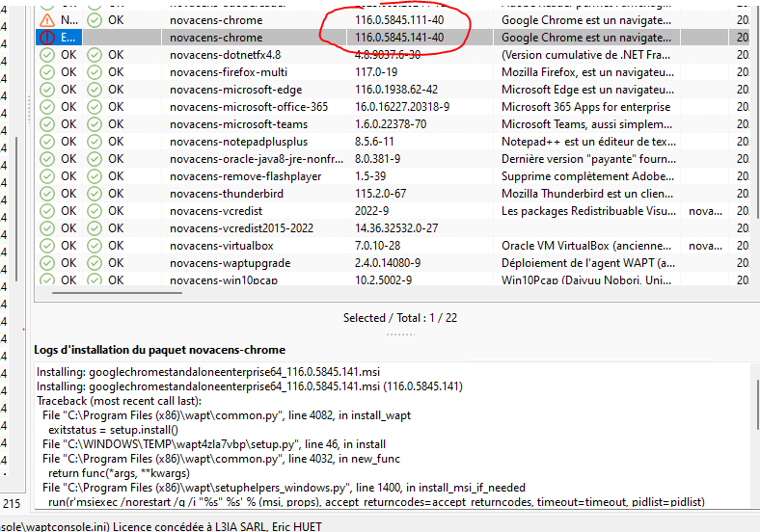Click second OK icon of novacens-oracle-java8 row
The height and width of the screenshot is (532, 760).
pyautogui.click(x=95, y=159)
